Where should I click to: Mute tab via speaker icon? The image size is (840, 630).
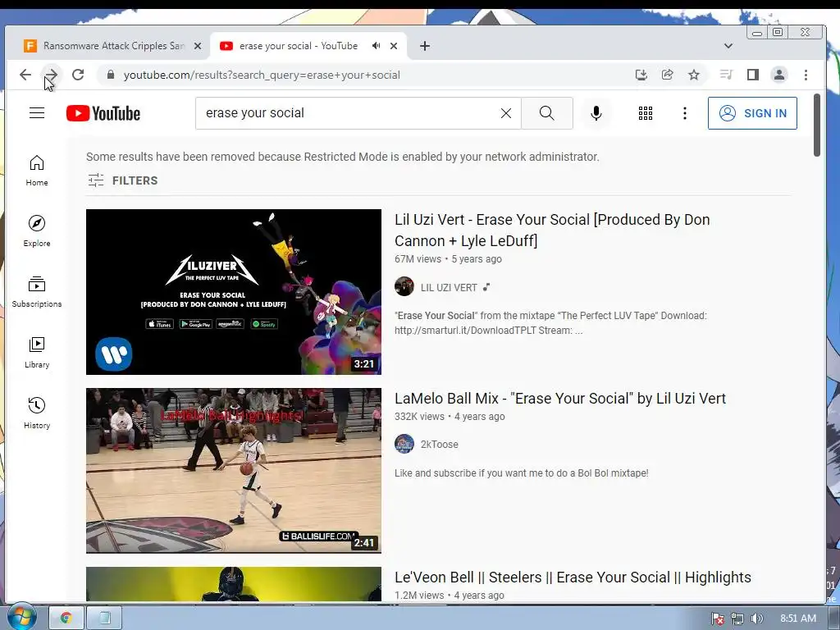tap(376, 46)
